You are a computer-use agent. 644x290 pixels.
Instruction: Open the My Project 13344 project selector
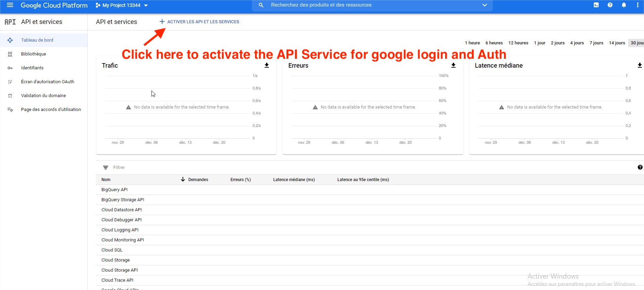122,5
